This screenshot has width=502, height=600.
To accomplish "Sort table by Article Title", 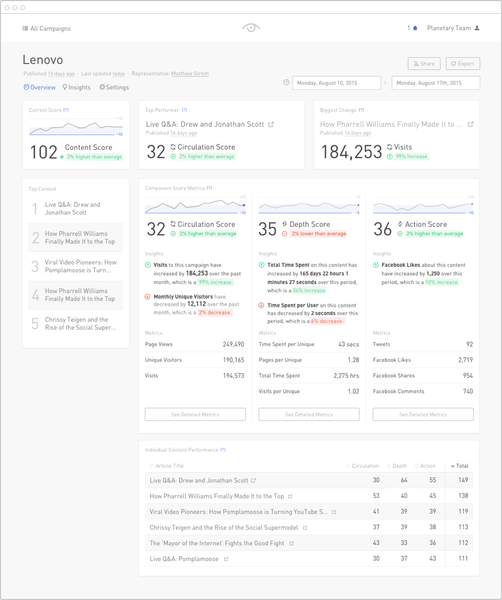I will click(167, 466).
